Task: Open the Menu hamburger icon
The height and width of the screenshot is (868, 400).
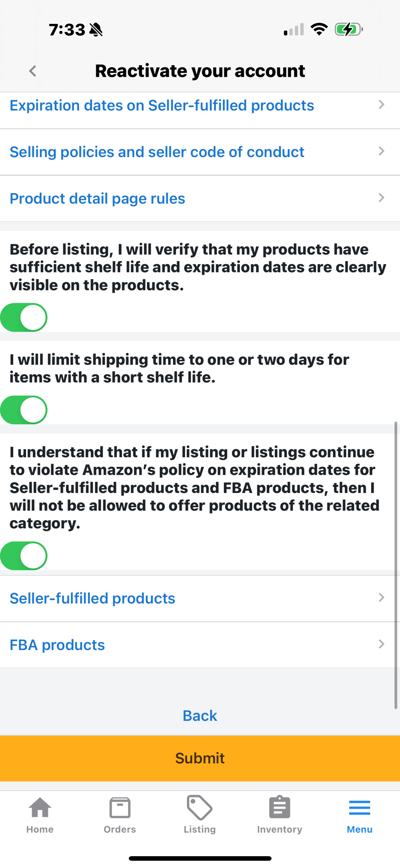Action: click(359, 808)
